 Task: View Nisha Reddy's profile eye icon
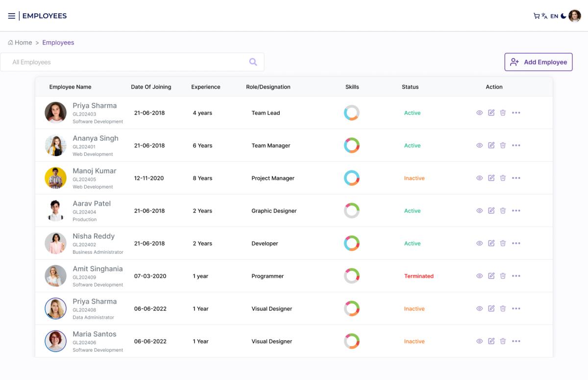[x=479, y=243]
